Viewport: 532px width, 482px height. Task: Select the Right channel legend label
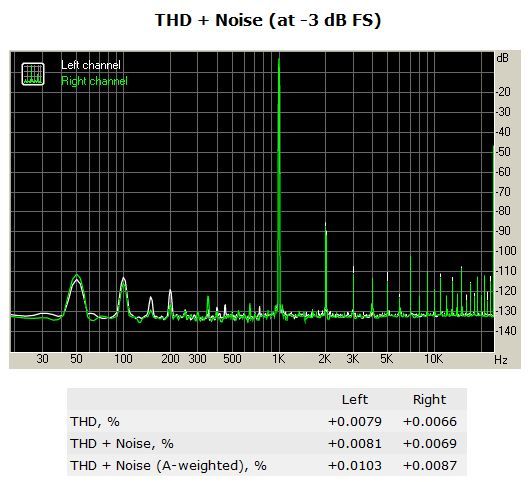pyautogui.click(x=94, y=81)
